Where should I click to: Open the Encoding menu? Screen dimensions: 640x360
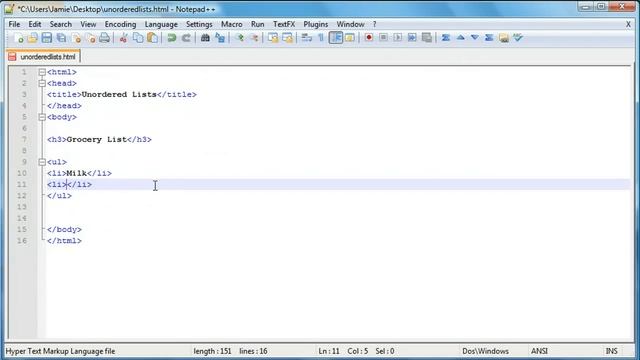coord(120,24)
